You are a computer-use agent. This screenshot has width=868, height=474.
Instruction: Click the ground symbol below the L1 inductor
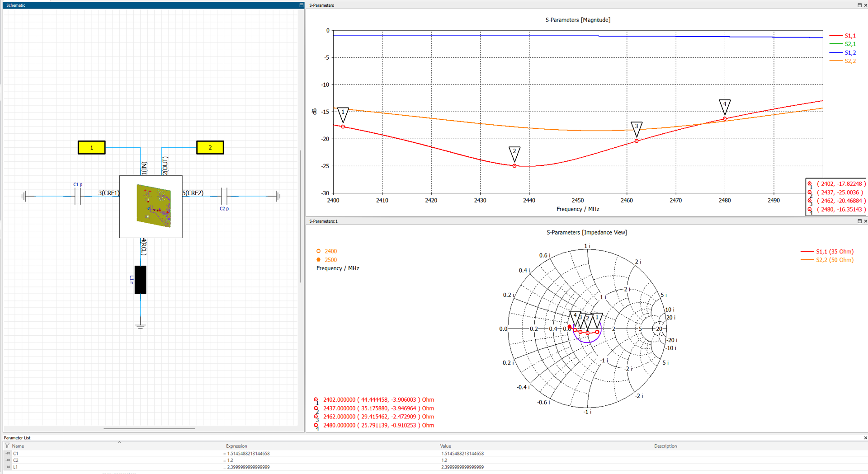coord(141,327)
